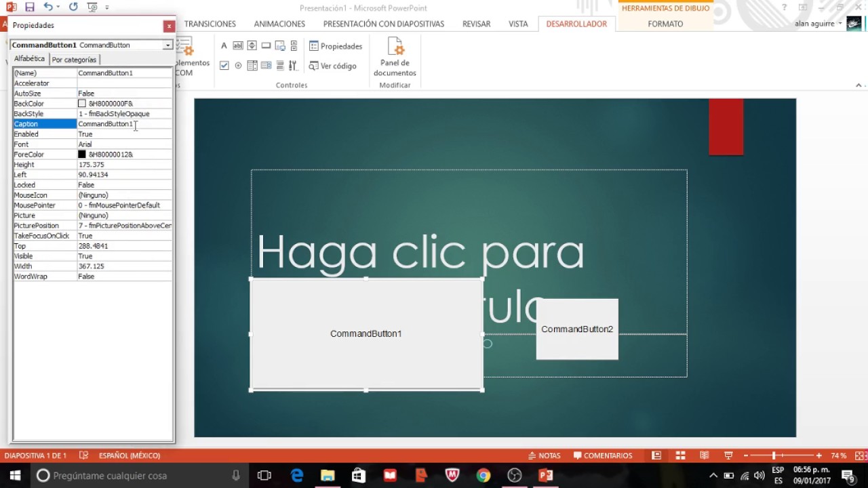Click the Ver código button
868x488 pixels.
click(333, 66)
